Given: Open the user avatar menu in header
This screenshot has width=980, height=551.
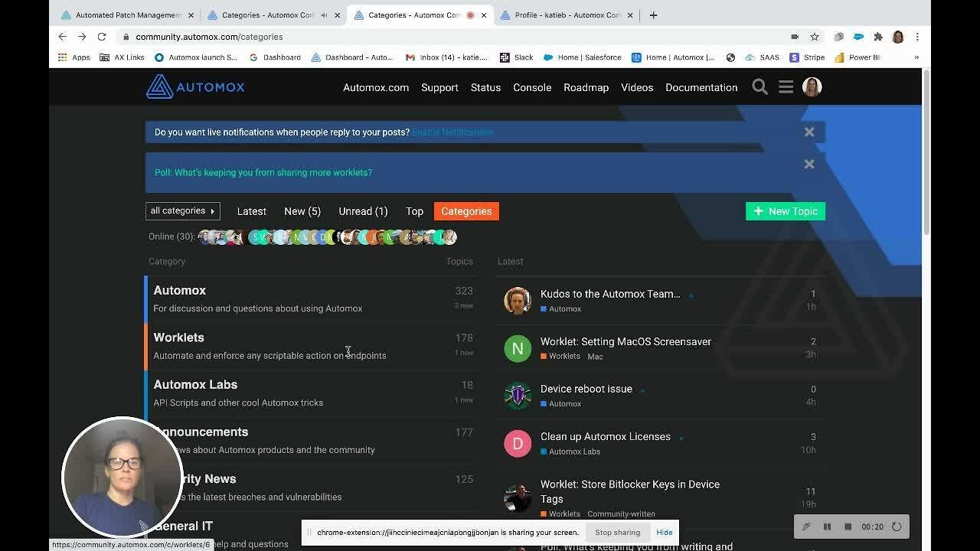Looking at the screenshot, I should (x=812, y=87).
